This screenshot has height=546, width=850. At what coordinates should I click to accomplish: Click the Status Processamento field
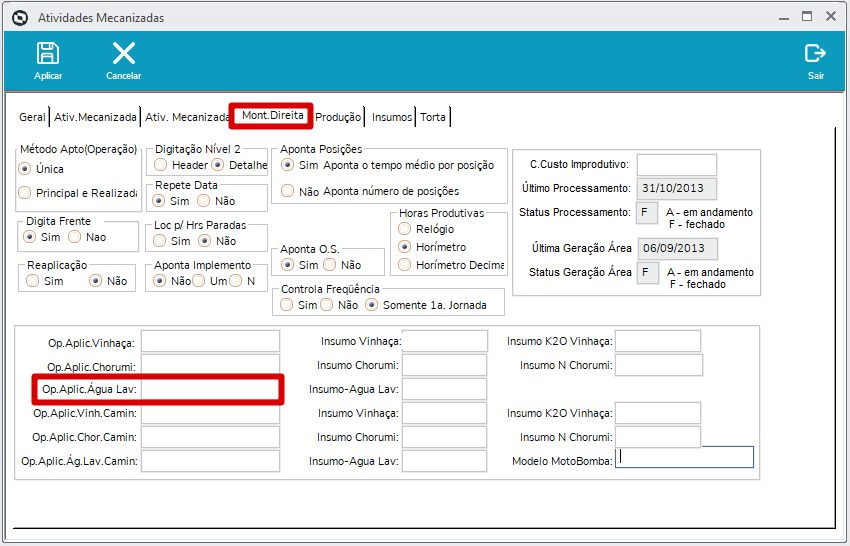[x=647, y=213]
